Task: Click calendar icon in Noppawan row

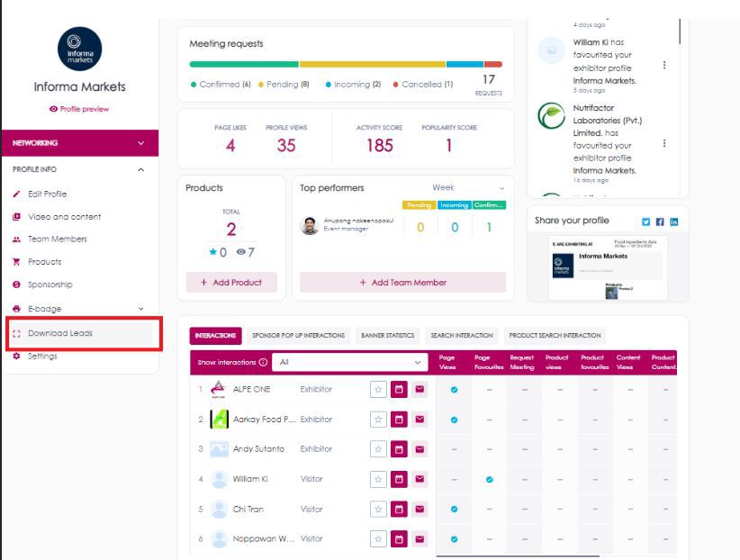Action: (399, 538)
